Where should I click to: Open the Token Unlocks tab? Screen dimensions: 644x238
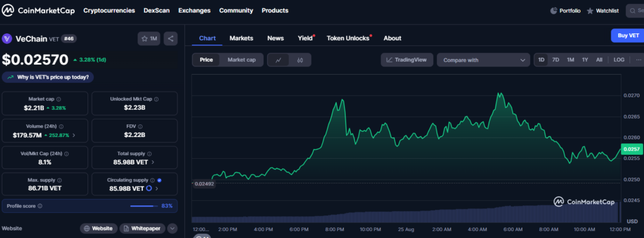348,38
